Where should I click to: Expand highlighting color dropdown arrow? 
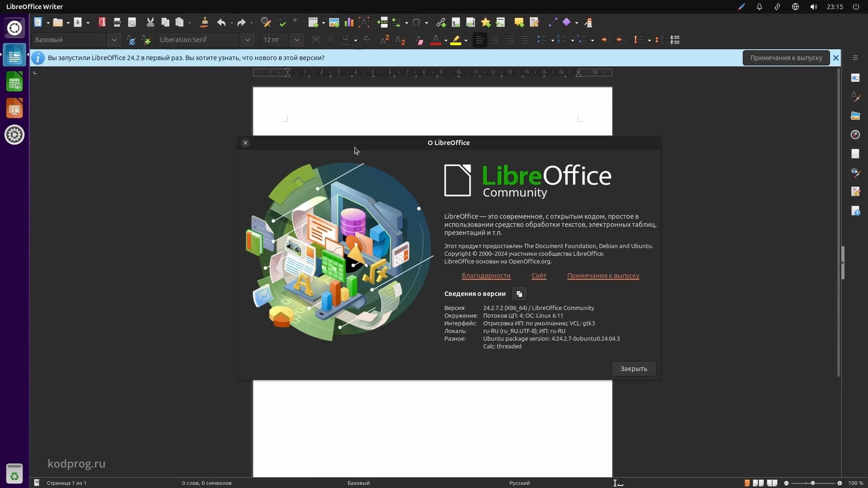click(466, 40)
